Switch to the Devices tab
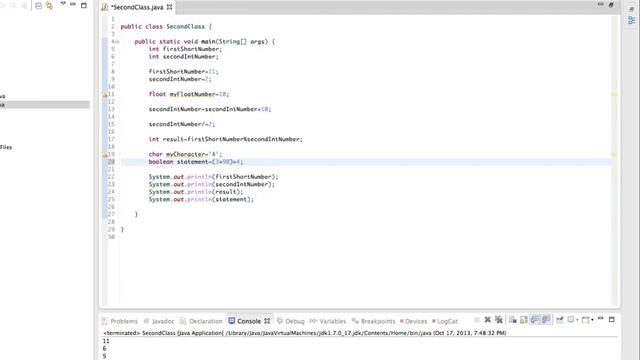This screenshot has width=640, height=360. [413, 321]
